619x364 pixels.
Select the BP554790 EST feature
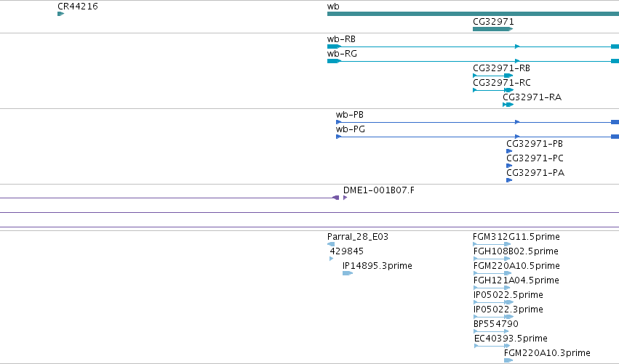tap(491, 331)
